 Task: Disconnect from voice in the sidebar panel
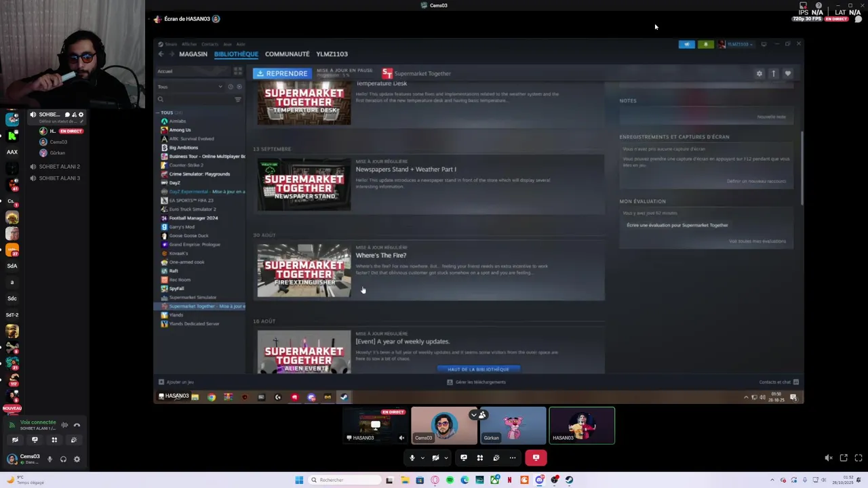77,425
